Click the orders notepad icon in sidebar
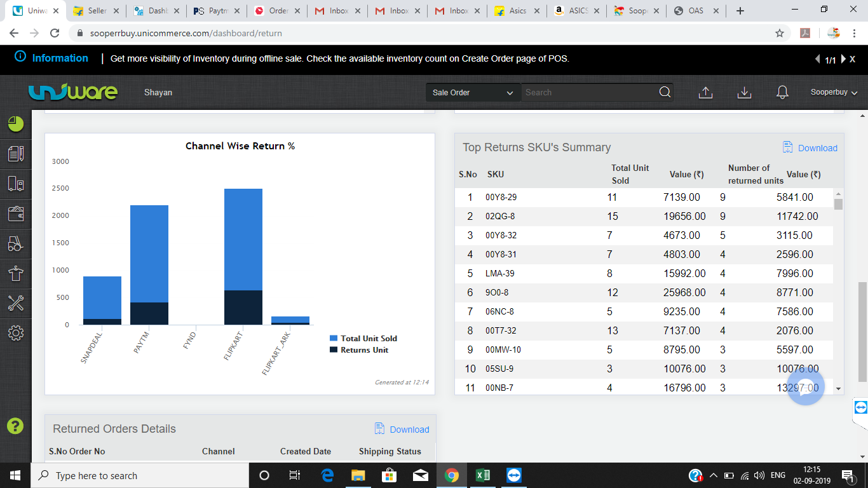Image resolution: width=868 pixels, height=488 pixels. [x=16, y=154]
